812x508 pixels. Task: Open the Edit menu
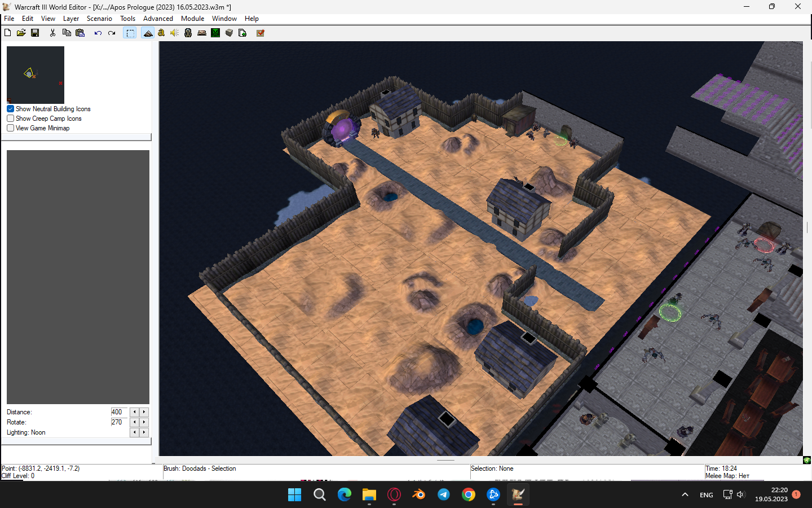point(28,19)
